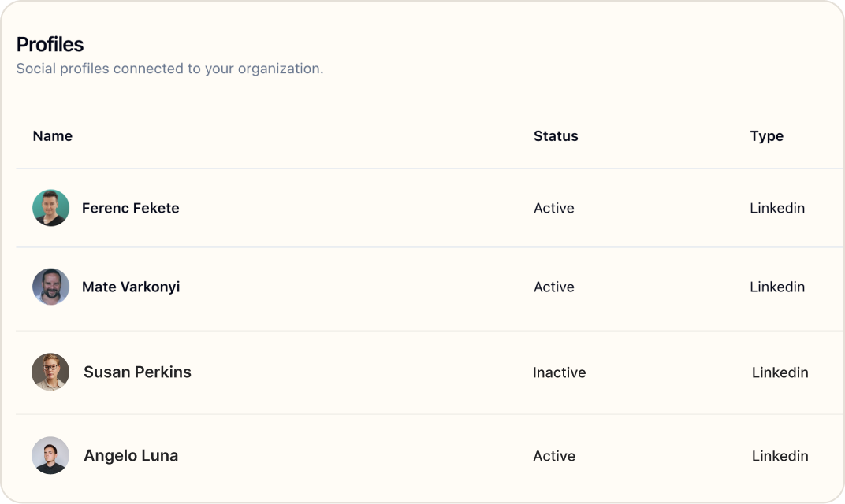Click Linkedin type in Ferenc Fekete row

tap(777, 208)
